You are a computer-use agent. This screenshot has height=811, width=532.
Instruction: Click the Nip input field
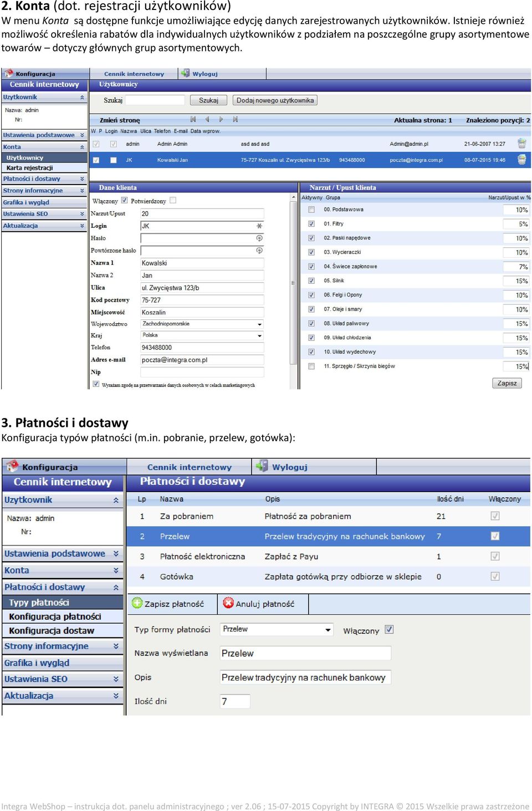202,373
